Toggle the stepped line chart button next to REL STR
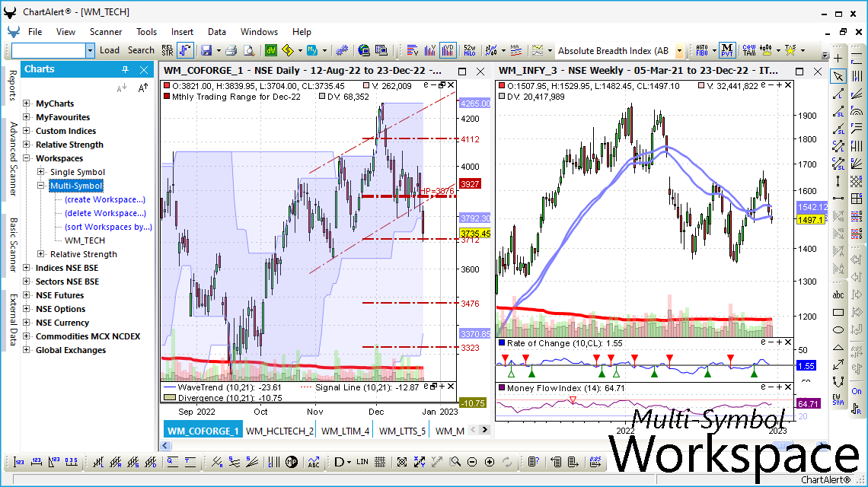Screen dimensions: 868x487 pos(186,50)
